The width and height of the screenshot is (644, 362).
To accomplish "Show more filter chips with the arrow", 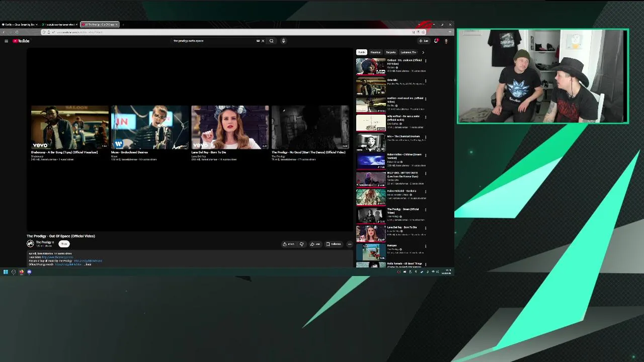I will tap(423, 52).
